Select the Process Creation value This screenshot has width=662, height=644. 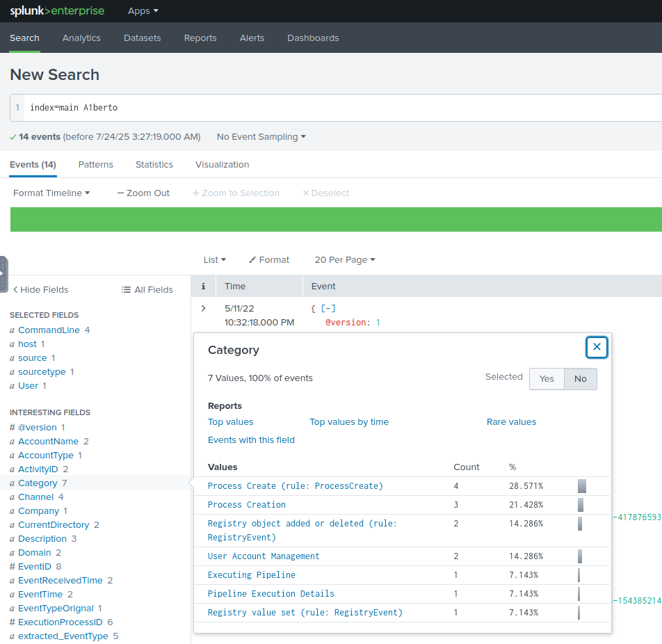[247, 505]
